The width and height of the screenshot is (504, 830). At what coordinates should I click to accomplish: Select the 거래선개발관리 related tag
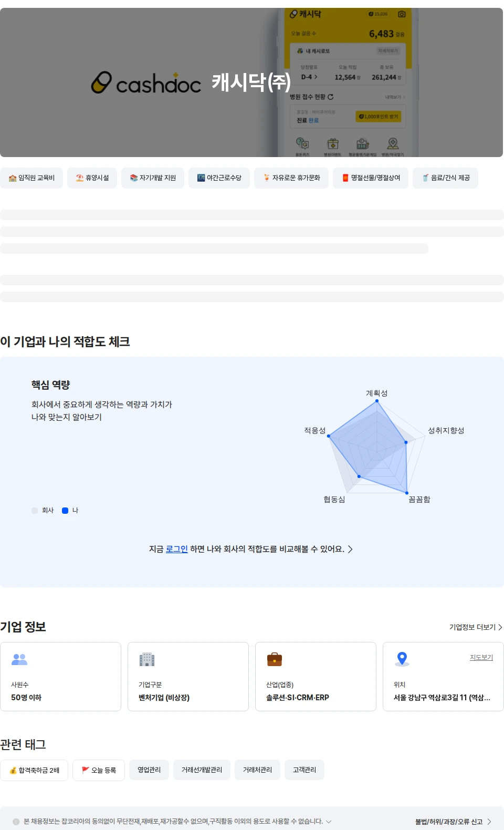202,770
